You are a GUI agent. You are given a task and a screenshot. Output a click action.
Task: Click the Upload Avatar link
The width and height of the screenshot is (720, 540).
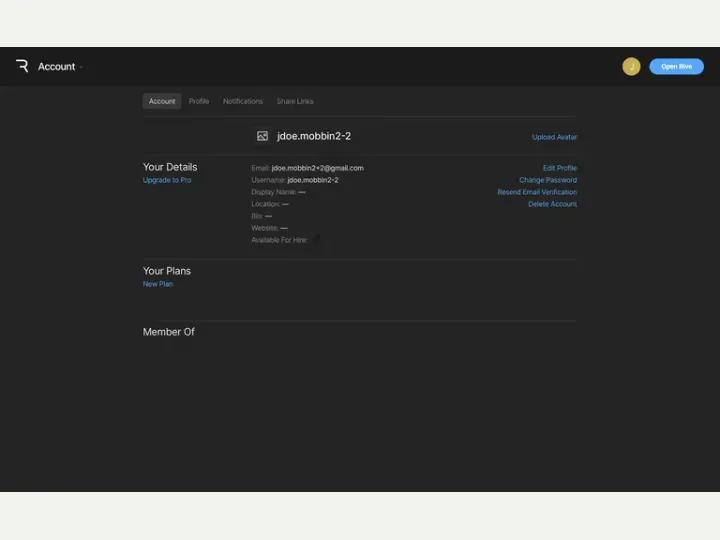554,137
